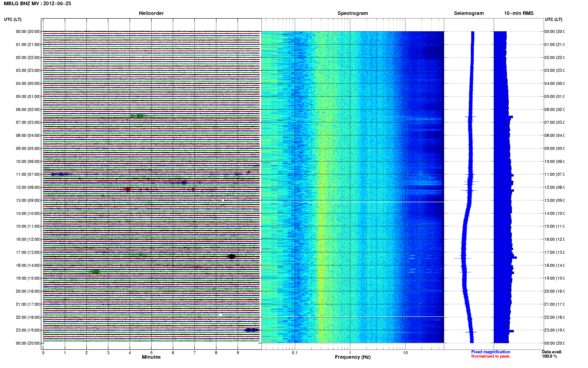Select the left '15:00 (11:00)' time label
The width and height of the screenshot is (588, 368).
click(x=28, y=226)
